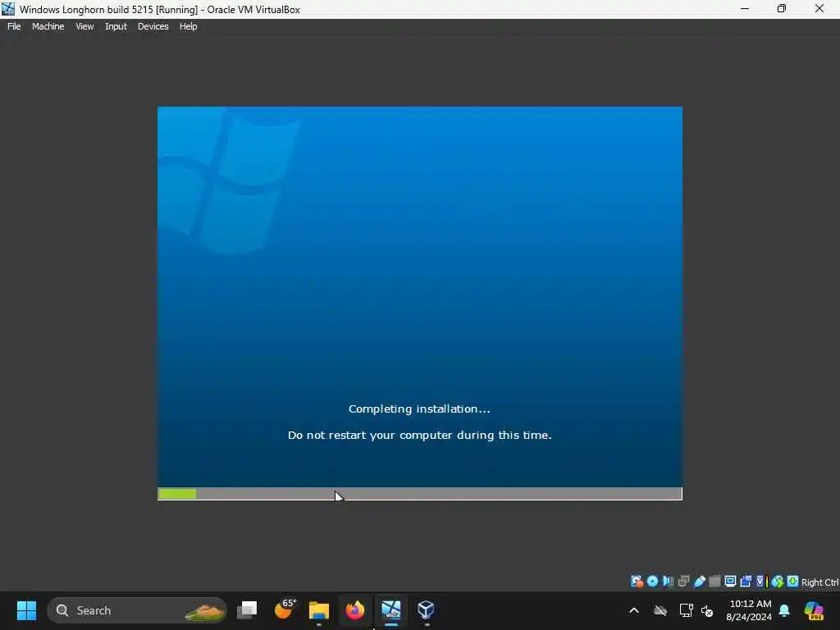This screenshot has height=630, width=840.
Task: Open the Windows Start menu
Action: coord(26,610)
